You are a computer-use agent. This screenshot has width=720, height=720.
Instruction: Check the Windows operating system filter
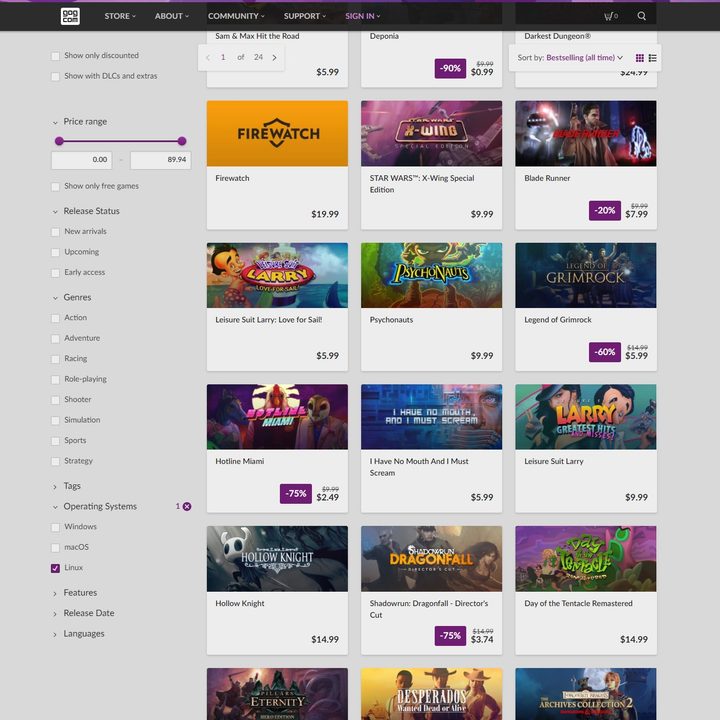point(55,527)
